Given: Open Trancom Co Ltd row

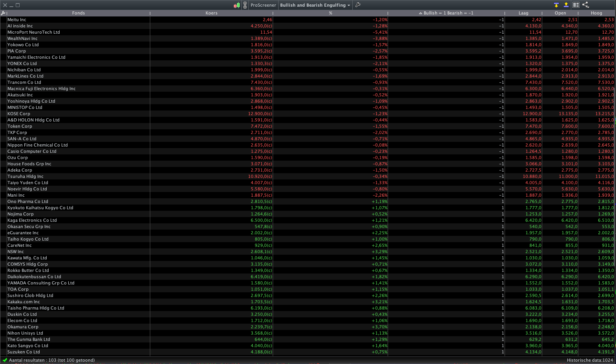Looking at the screenshot, I should [x=308, y=82].
